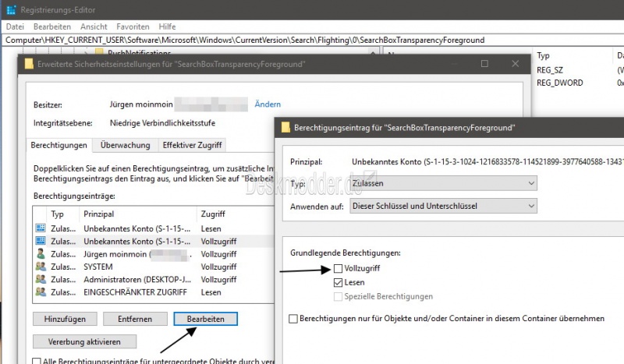Click the Vererbung aktivieren button
This screenshot has width=624, height=364.
click(x=84, y=341)
